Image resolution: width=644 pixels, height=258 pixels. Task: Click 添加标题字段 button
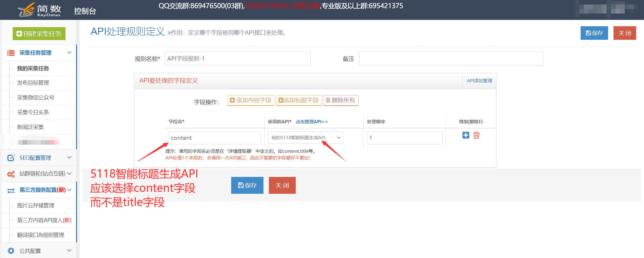coord(299,100)
